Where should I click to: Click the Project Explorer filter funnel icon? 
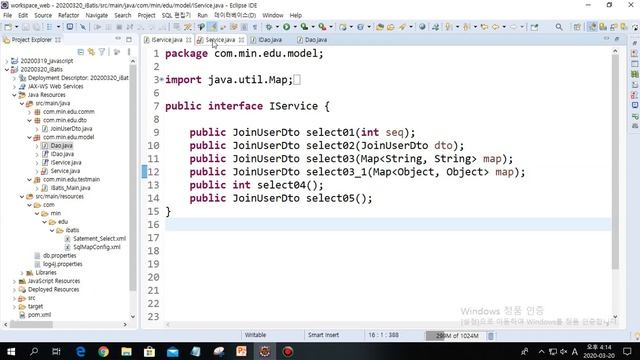click(x=102, y=52)
